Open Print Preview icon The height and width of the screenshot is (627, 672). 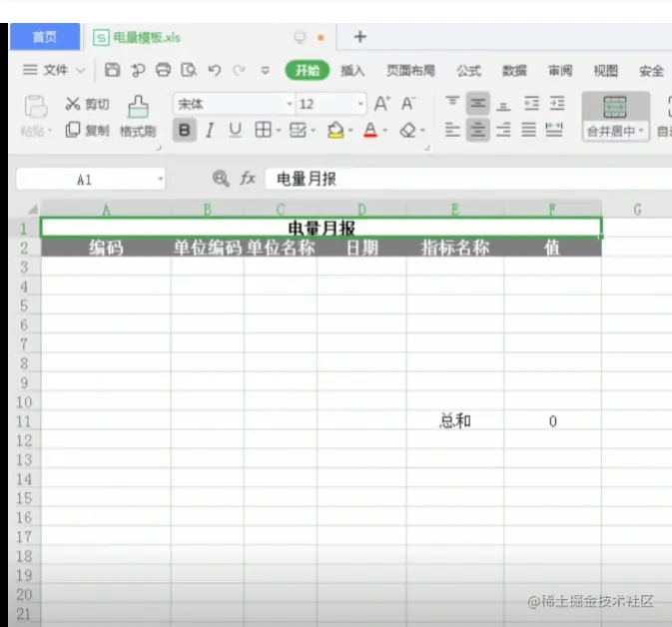tap(188, 70)
